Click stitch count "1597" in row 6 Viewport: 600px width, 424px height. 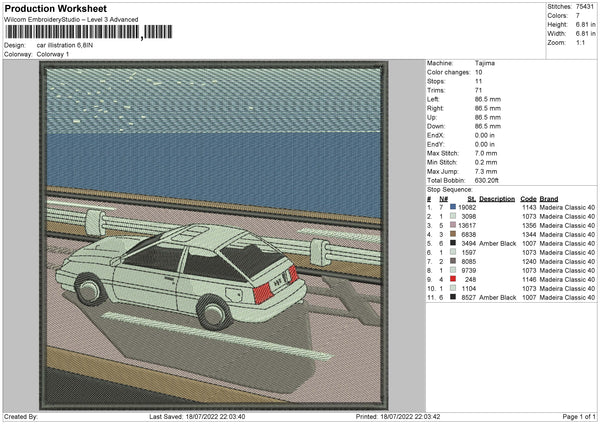pyautogui.click(x=469, y=252)
